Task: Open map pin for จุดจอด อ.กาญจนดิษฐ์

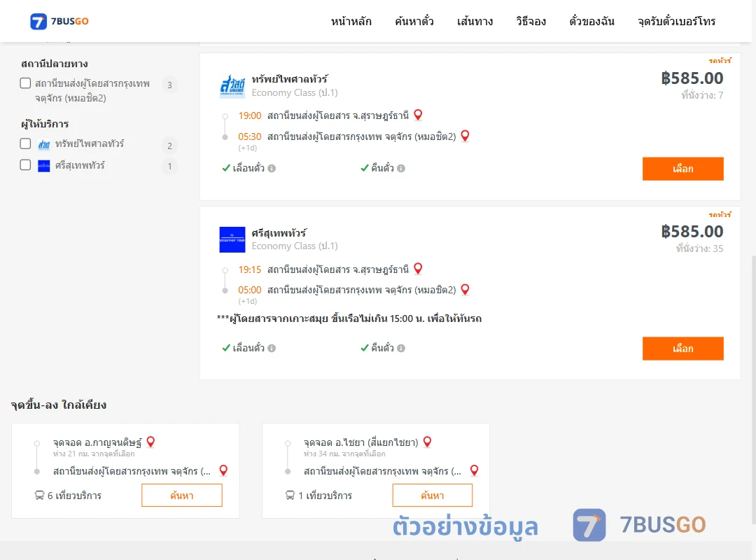Action: tap(150, 442)
